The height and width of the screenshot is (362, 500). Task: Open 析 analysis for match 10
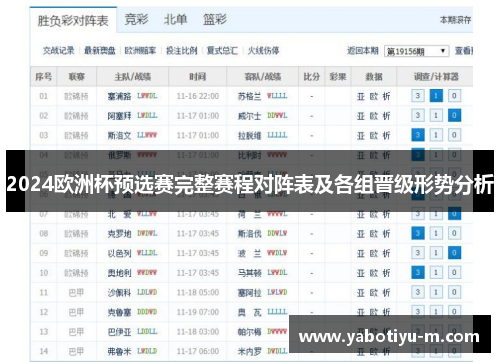tap(386, 273)
